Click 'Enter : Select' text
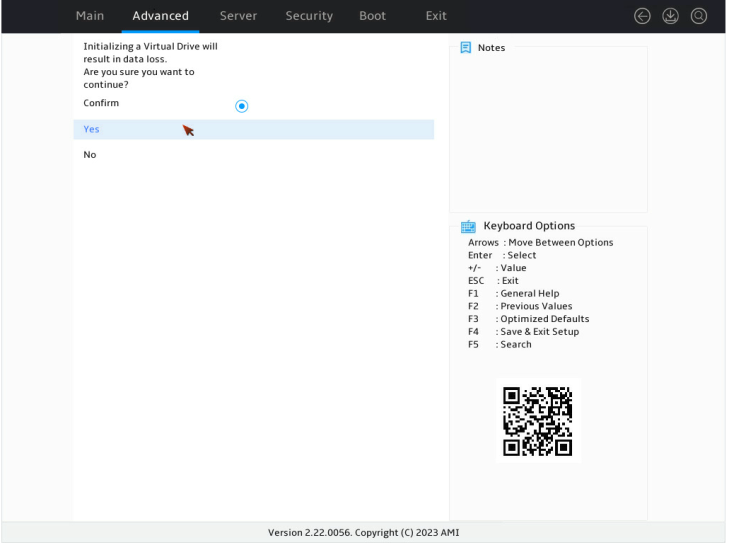This screenshot has width=729, height=545. (502, 255)
